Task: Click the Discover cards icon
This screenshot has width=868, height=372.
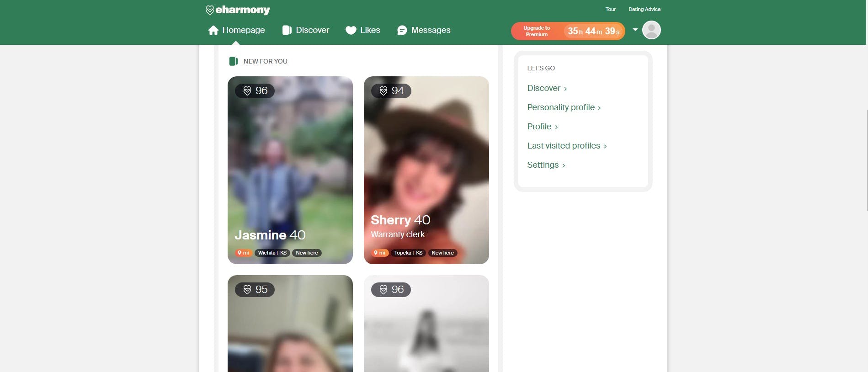Action: pyautogui.click(x=287, y=30)
